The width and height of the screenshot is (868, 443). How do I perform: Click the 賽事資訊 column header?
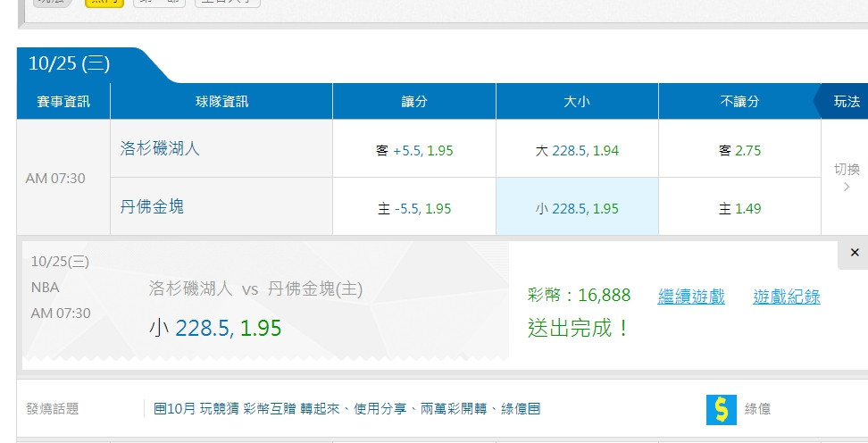[63, 101]
